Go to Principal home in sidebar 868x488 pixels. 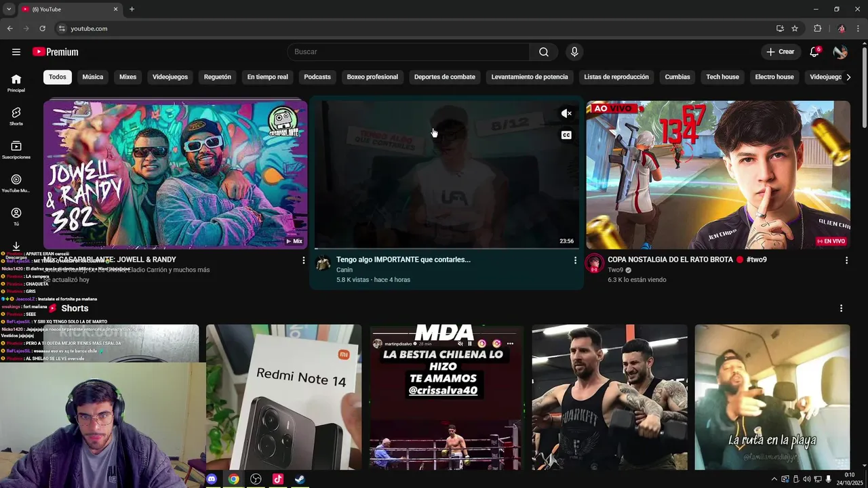[16, 83]
